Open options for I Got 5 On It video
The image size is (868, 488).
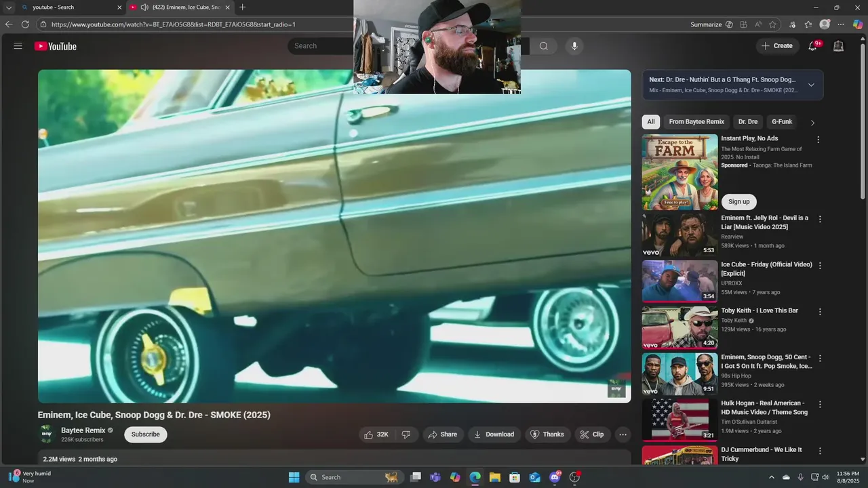(820, 358)
